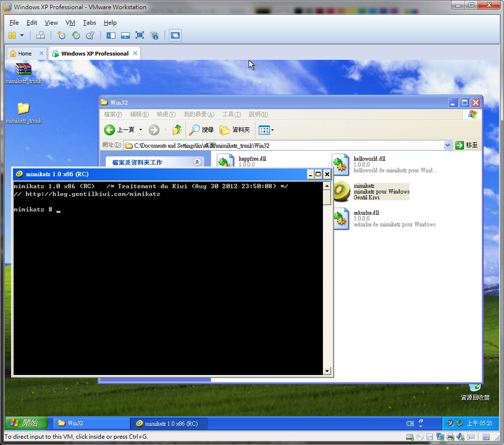Click the network adapter status icon
Screen dimensions: 504x445
(440, 437)
